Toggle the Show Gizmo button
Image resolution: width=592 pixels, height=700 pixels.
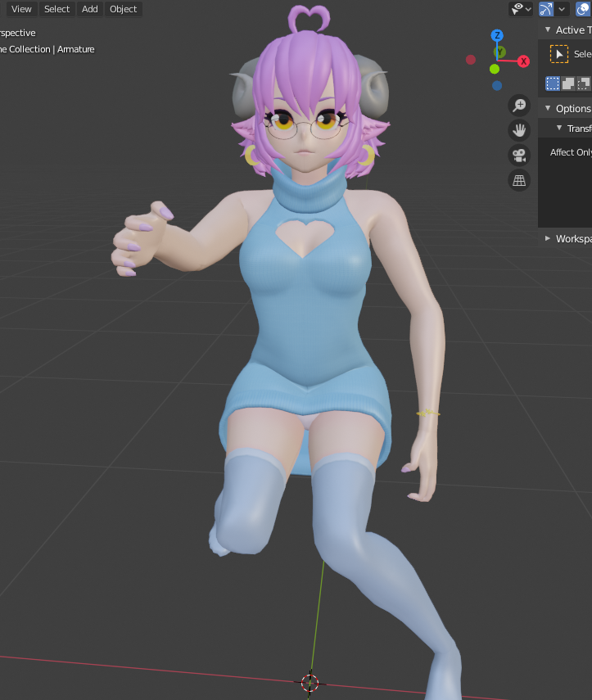click(546, 9)
